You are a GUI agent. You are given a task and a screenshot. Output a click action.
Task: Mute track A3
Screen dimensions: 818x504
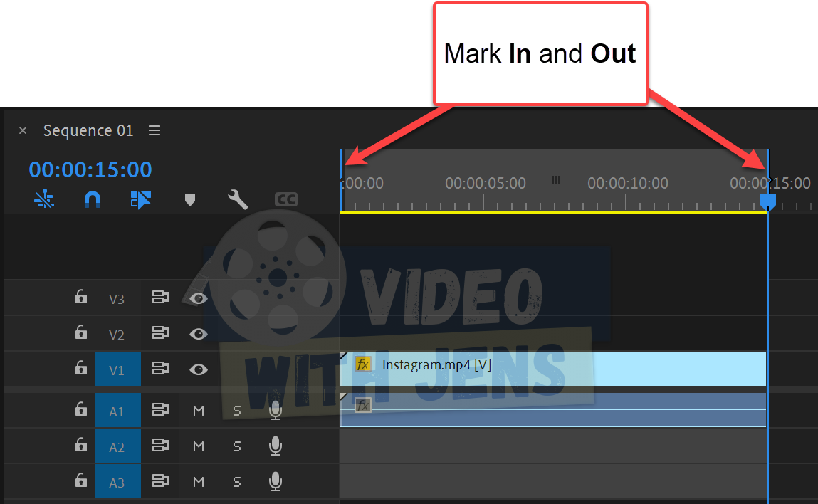[198, 482]
